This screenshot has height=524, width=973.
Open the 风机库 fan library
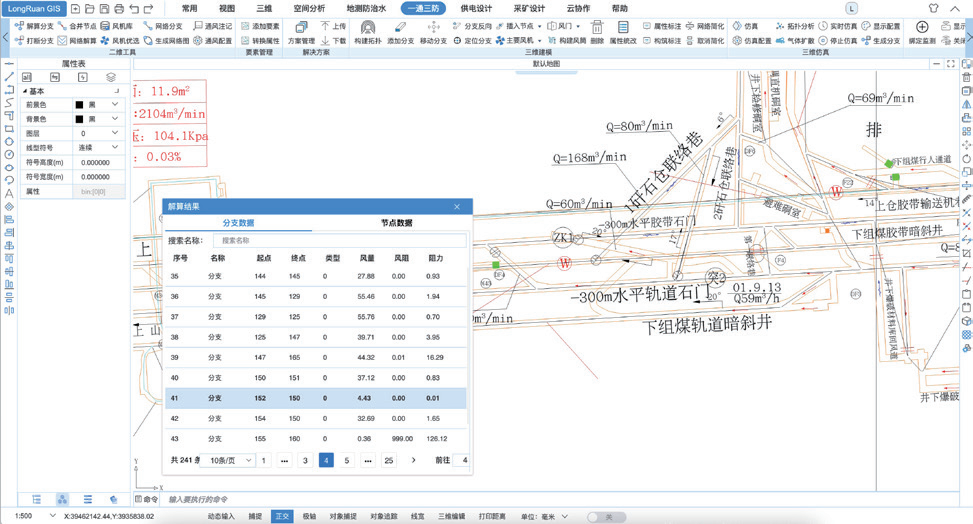click(117, 26)
